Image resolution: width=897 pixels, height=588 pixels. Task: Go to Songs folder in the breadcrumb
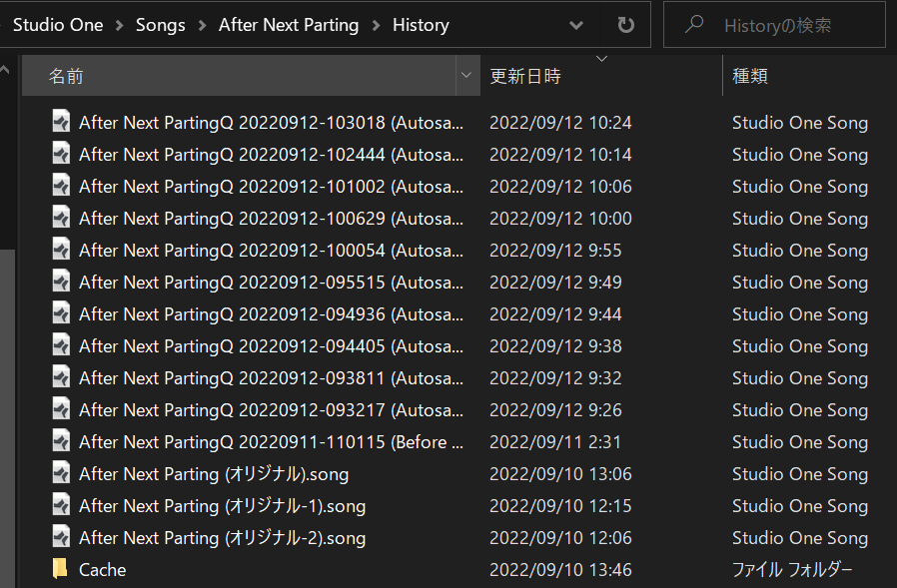coord(160,25)
